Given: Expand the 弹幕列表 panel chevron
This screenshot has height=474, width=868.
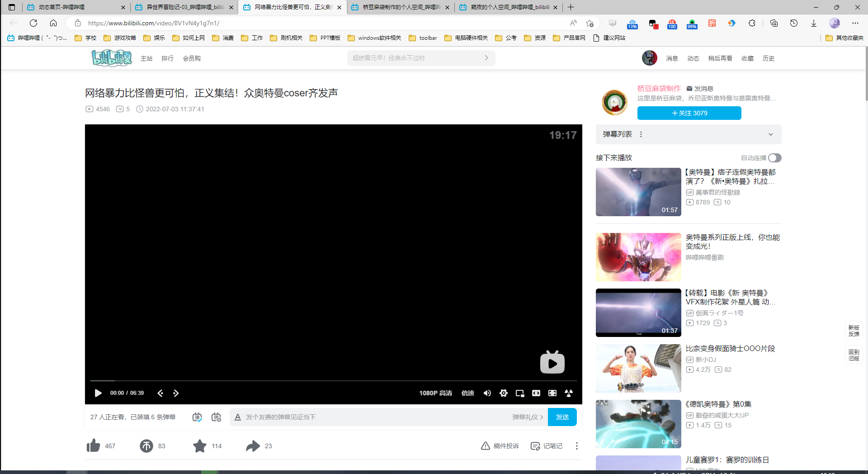Looking at the screenshot, I should (x=771, y=134).
